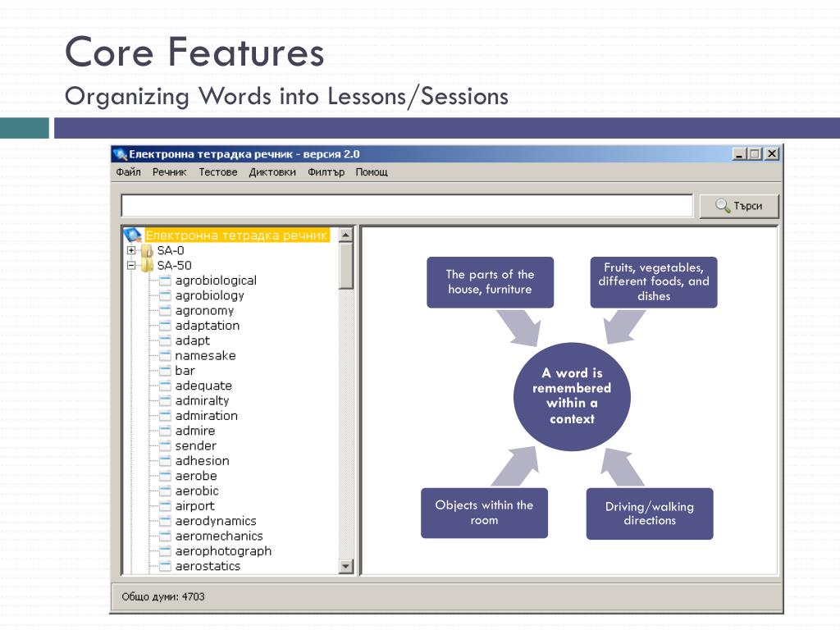The image size is (840, 630).
Task: Select the word 'adapt'
Action: click(x=192, y=340)
